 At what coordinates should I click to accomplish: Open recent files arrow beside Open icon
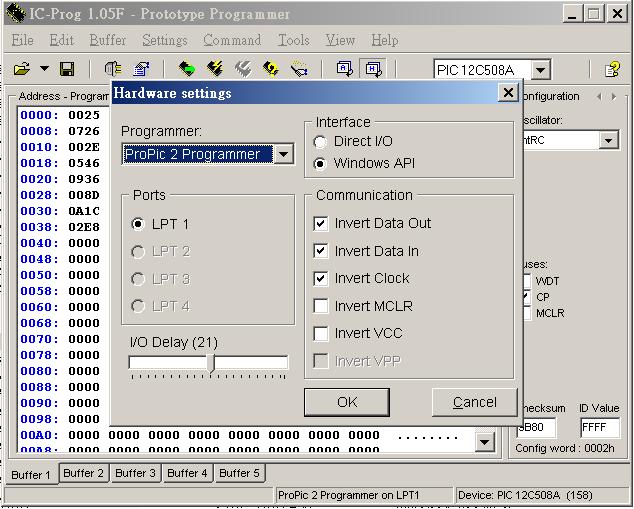pyautogui.click(x=44, y=69)
